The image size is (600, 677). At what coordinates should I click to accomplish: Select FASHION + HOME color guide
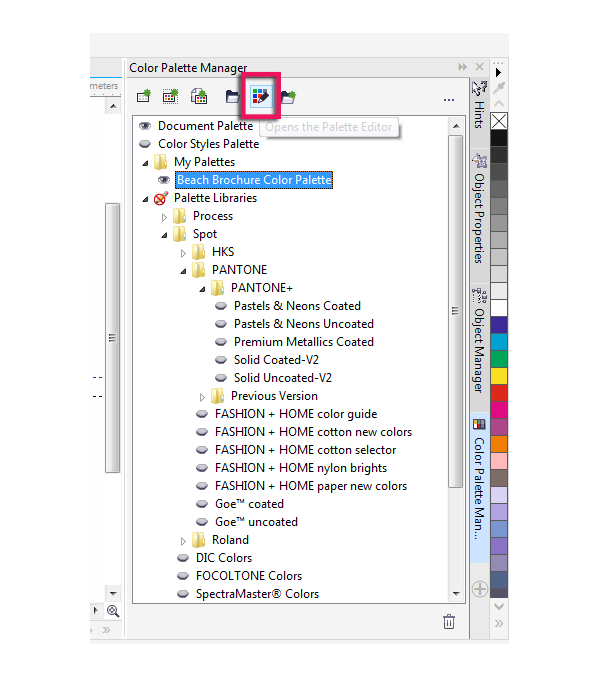tap(296, 414)
